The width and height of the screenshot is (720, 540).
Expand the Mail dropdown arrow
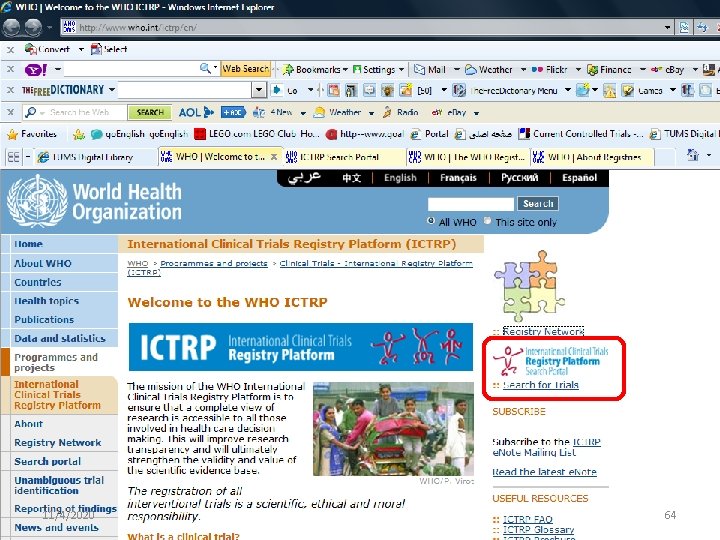pos(456,70)
